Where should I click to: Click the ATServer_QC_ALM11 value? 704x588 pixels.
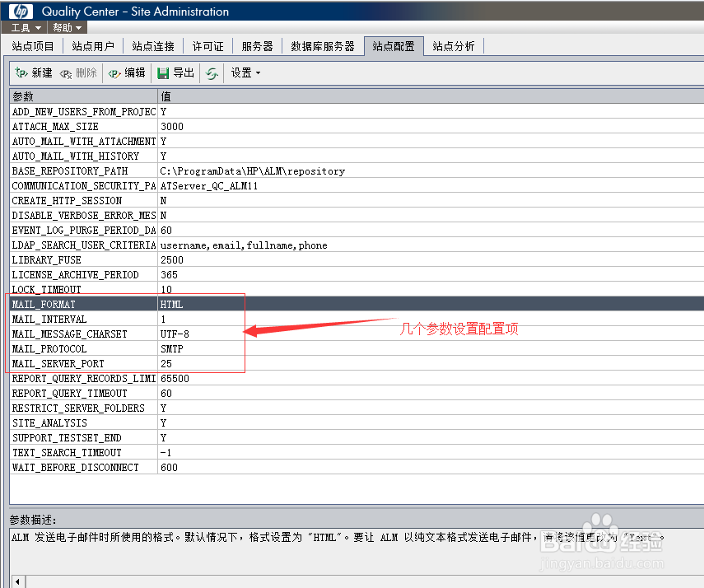(209, 186)
